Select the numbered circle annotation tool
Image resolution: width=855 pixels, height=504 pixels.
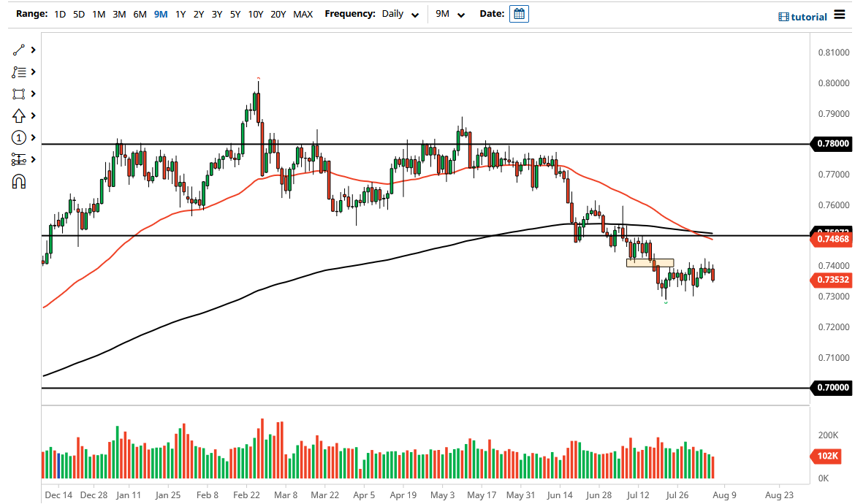[x=18, y=137]
